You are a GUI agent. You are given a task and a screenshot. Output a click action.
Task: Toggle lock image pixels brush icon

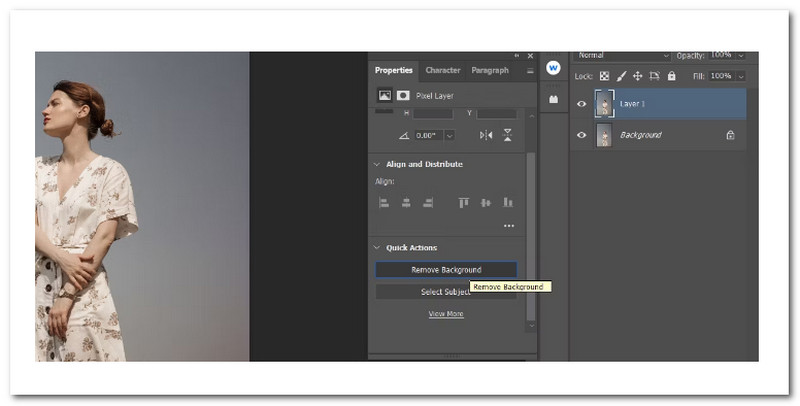(x=621, y=76)
